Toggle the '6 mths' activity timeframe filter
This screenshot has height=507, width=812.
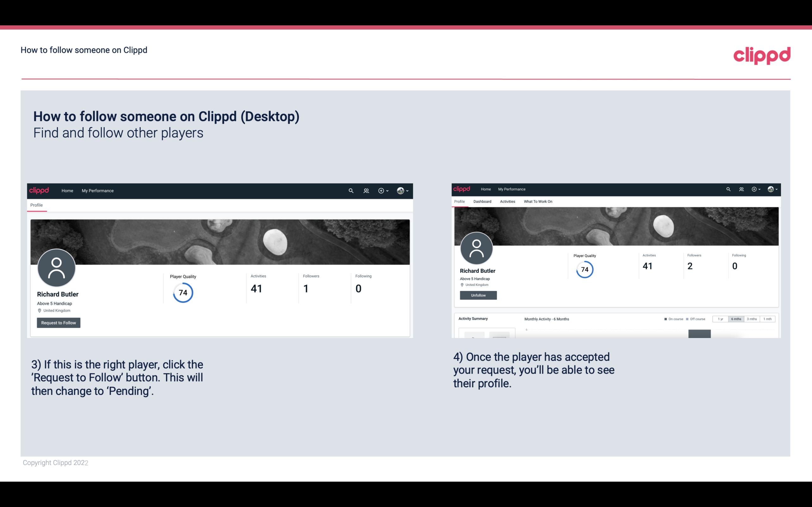[736, 319]
